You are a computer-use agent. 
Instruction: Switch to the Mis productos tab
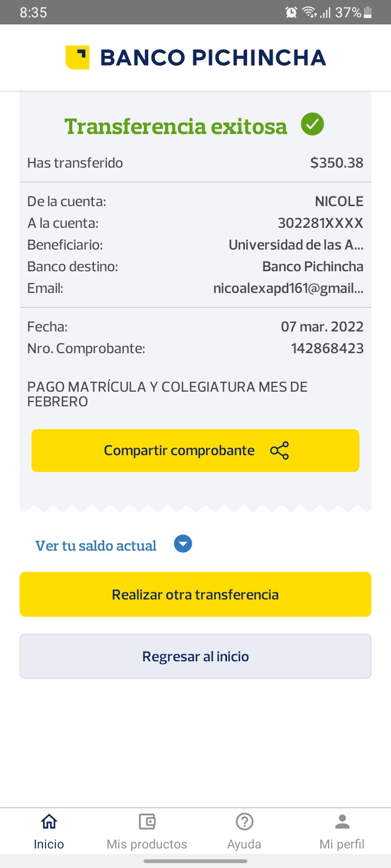(147, 844)
